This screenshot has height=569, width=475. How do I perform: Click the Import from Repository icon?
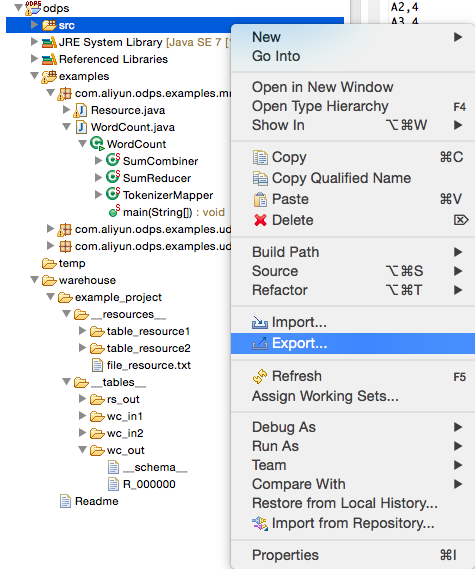click(x=260, y=523)
